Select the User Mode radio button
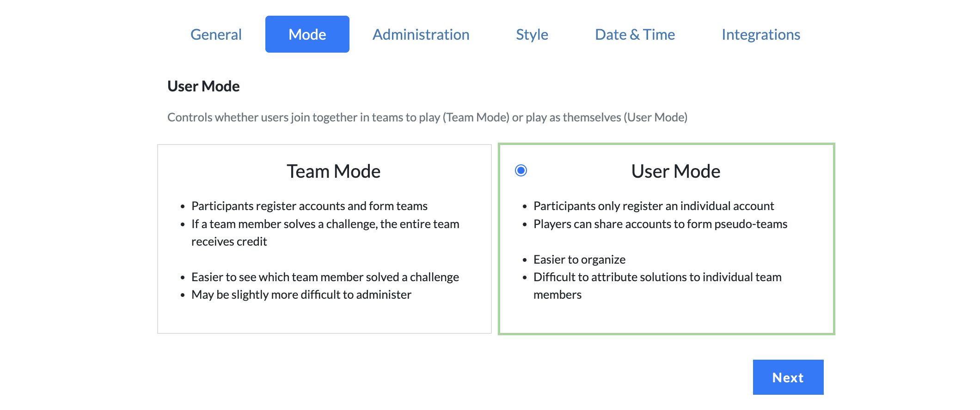 click(521, 171)
